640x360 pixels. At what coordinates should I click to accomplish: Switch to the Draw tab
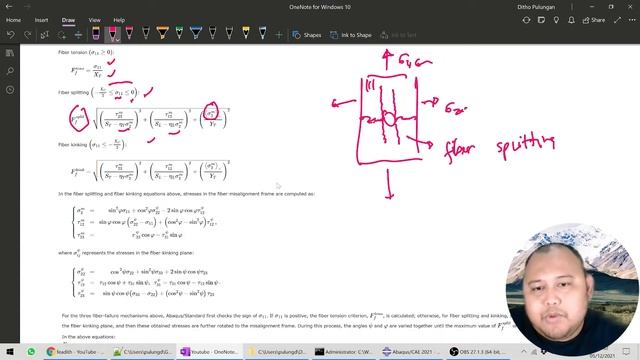click(68, 20)
